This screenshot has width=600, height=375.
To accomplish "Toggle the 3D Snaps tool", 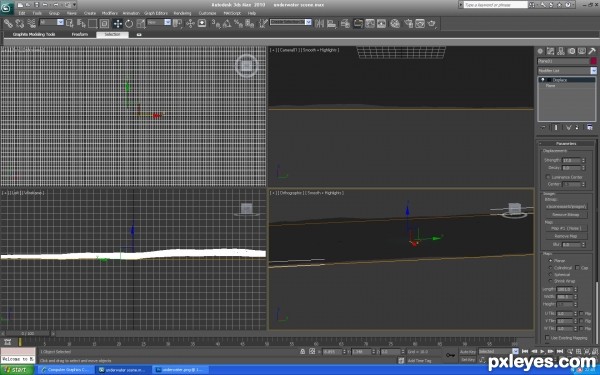I will (216, 24).
